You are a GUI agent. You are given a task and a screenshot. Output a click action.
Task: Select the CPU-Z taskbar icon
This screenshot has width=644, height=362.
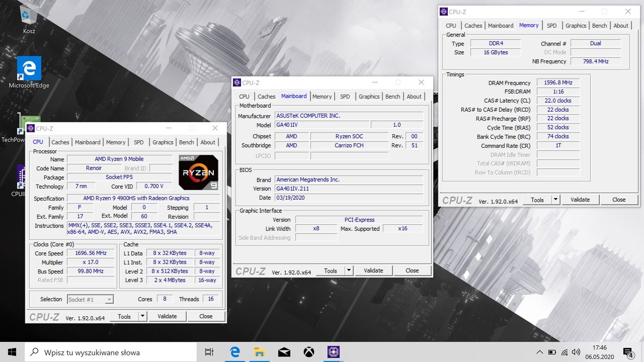[x=333, y=352]
